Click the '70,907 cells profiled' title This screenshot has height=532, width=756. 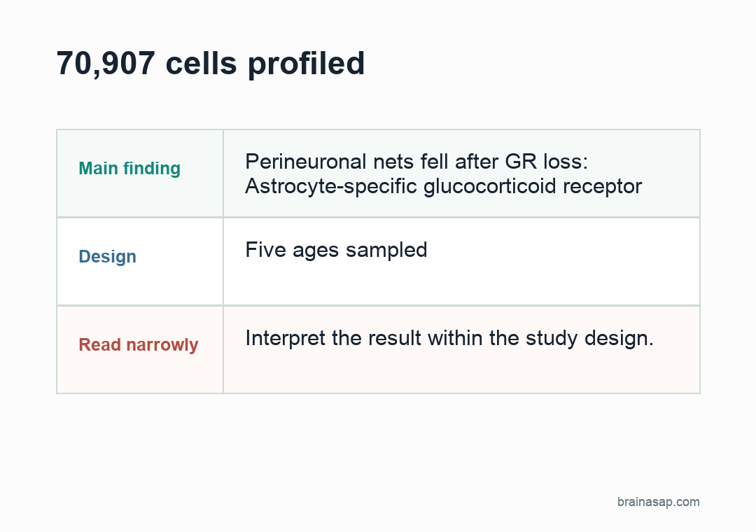(x=211, y=64)
